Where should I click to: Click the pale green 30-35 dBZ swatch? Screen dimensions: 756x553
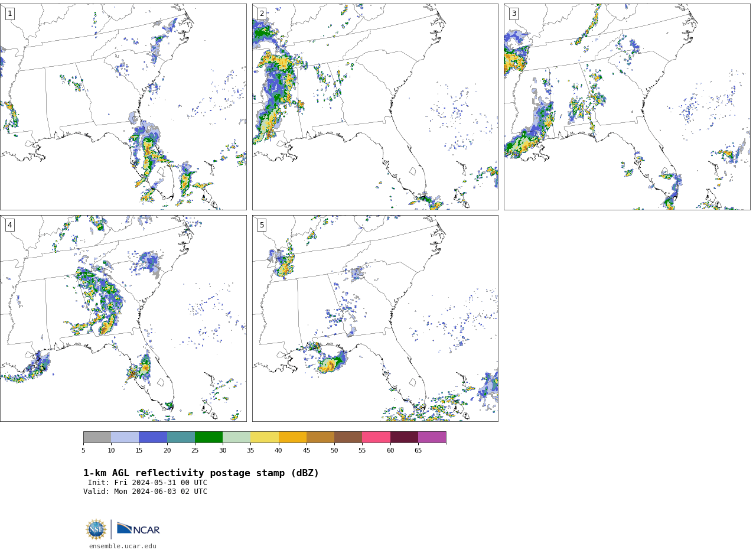coord(236,437)
